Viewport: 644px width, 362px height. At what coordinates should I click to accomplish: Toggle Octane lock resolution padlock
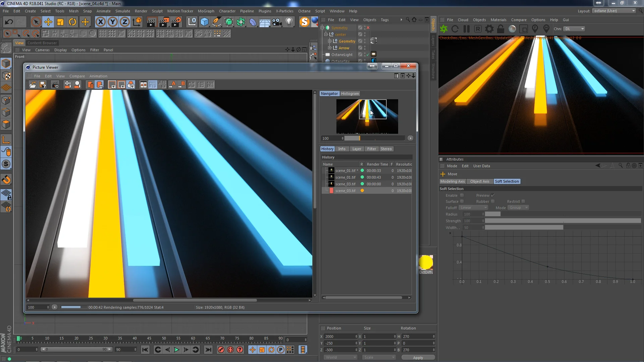tap(501, 29)
